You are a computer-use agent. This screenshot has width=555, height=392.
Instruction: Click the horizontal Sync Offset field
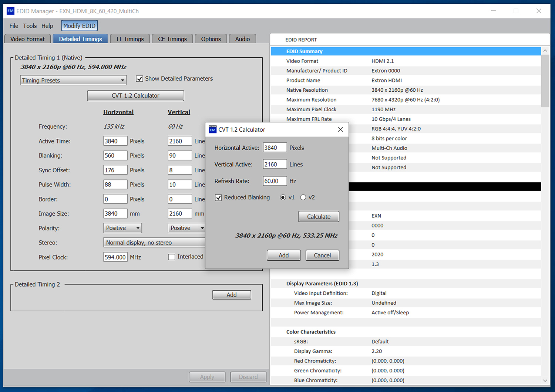pyautogui.click(x=115, y=170)
